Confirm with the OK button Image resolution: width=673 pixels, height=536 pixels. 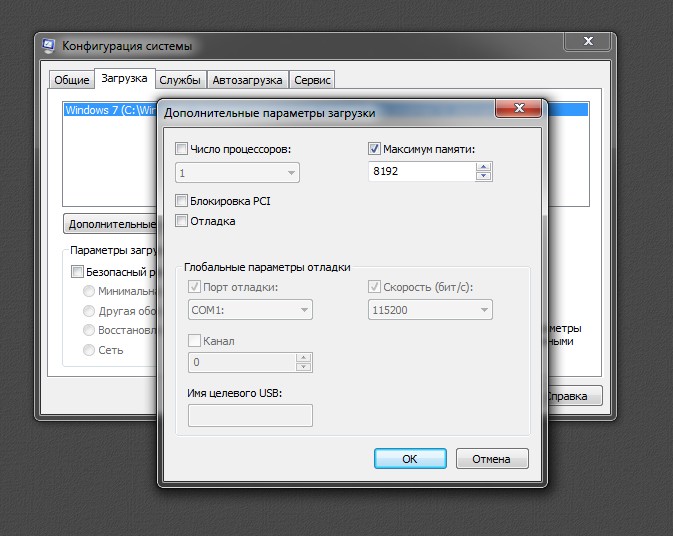point(410,459)
